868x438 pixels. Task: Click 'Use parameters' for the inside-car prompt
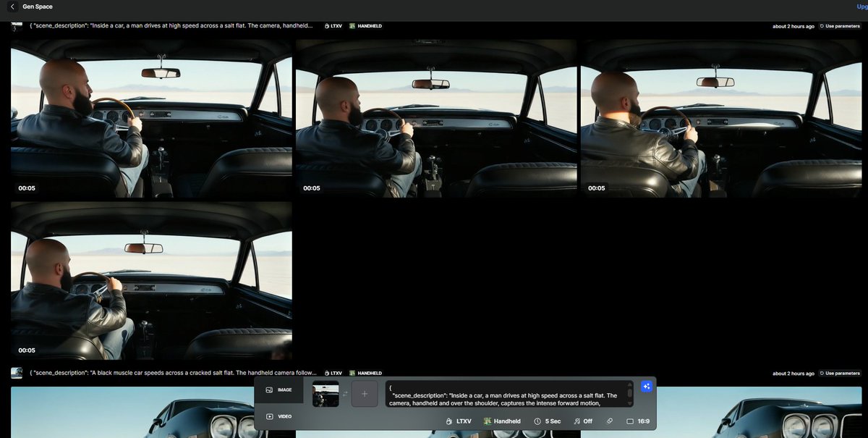coord(840,26)
